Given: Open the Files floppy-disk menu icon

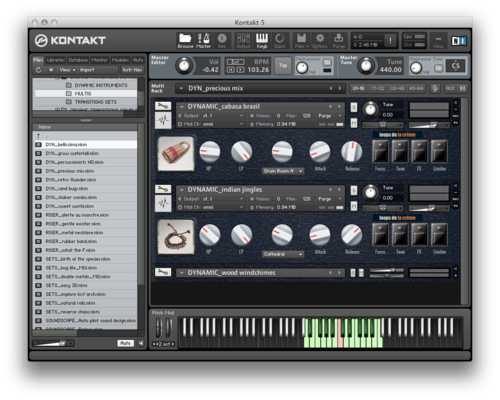Looking at the screenshot, I should [x=302, y=41].
